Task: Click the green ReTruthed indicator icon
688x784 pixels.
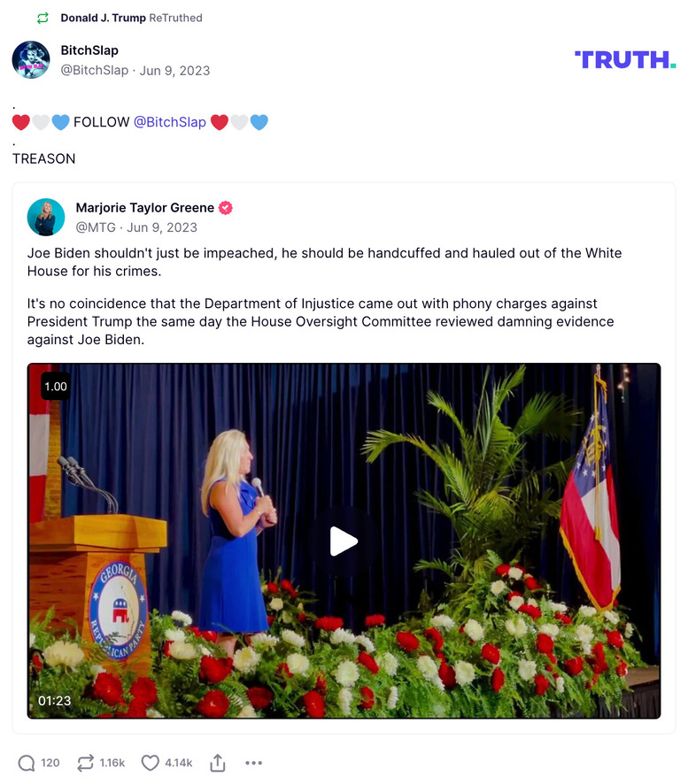Action: tap(43, 18)
